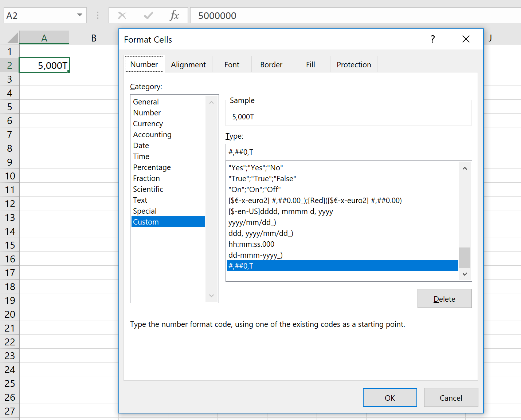Go to the Protection tab
The width and height of the screenshot is (521, 420).
[353, 65]
